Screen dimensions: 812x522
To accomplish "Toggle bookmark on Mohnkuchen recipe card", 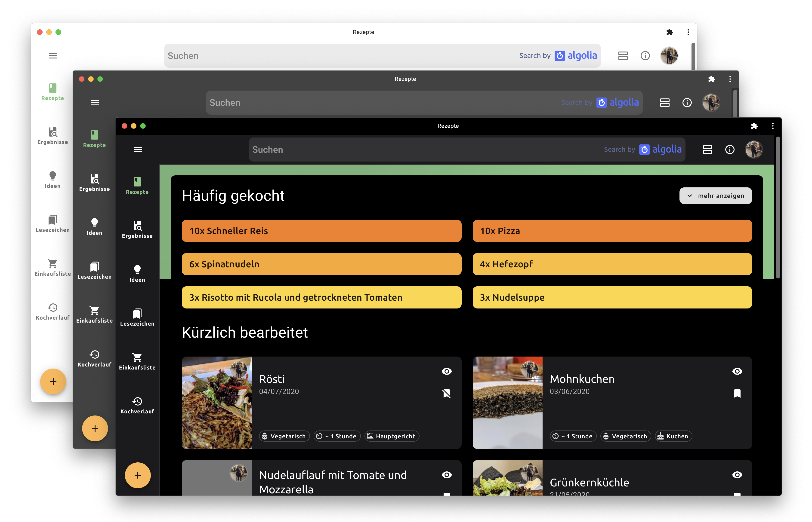I will click(737, 394).
